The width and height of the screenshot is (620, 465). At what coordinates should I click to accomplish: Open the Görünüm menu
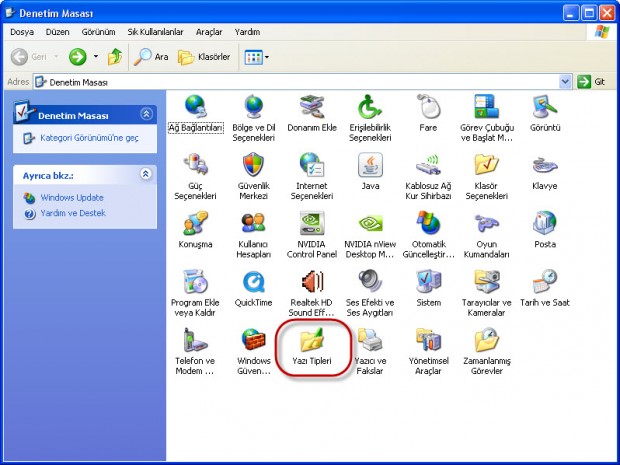(x=98, y=32)
